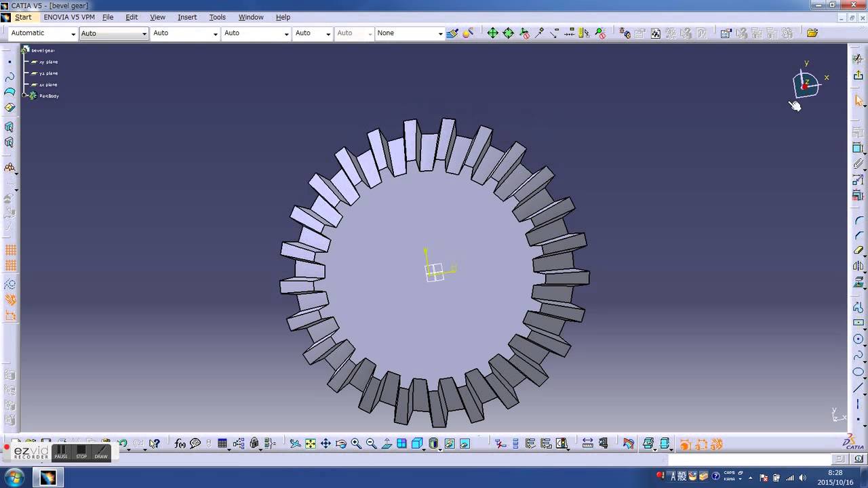Open the yellow folder icon in top toolbar
Viewport: 868px width, 488px height.
click(x=812, y=33)
